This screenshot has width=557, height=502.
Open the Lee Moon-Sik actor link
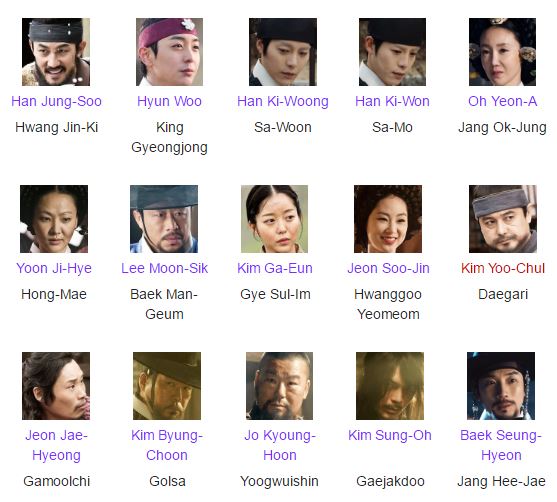point(164,268)
